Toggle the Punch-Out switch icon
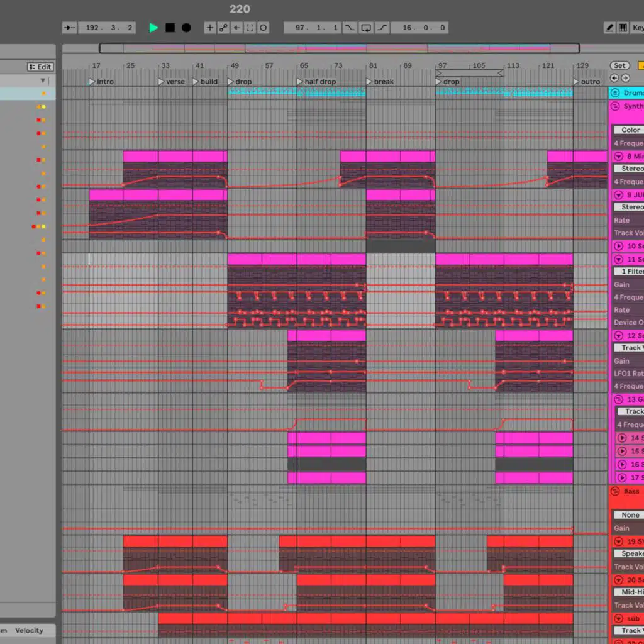644x644 pixels. (x=382, y=28)
